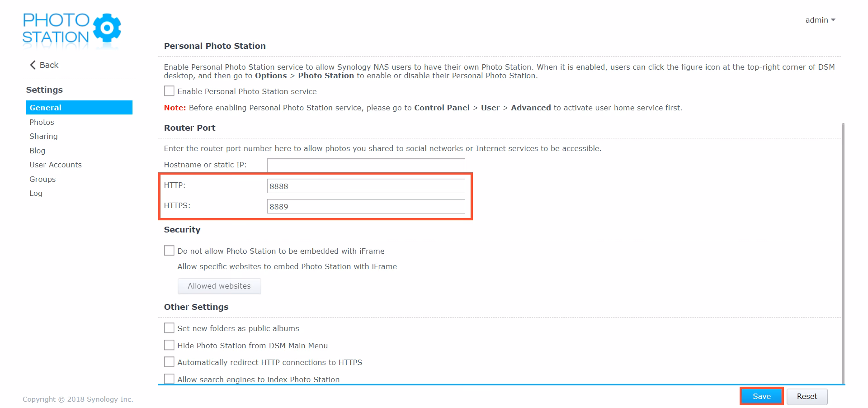868x408 pixels.
Task: Open the admin user dropdown
Action: point(820,20)
